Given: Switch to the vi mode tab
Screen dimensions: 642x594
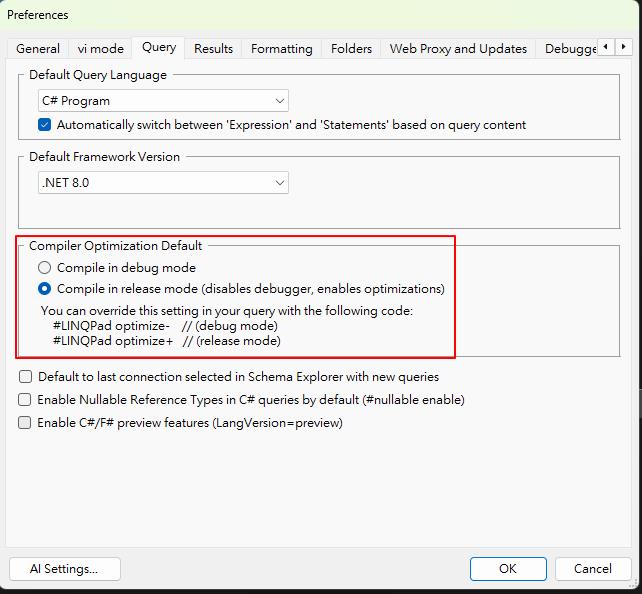Looking at the screenshot, I should (x=100, y=48).
